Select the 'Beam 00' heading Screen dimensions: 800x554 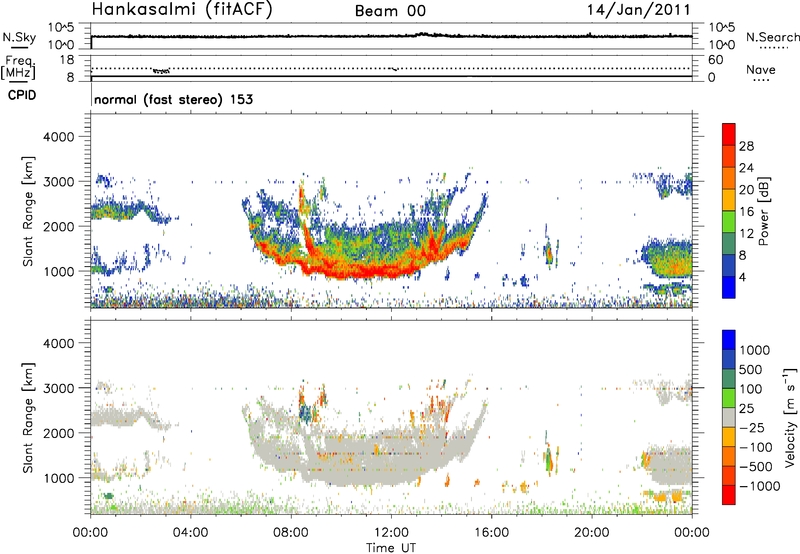click(390, 11)
